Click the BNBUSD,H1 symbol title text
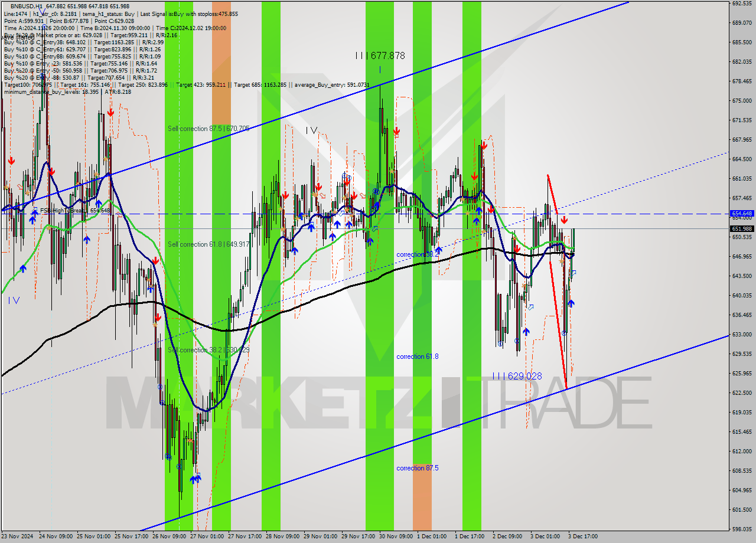The image size is (756, 543). click(x=27, y=6)
